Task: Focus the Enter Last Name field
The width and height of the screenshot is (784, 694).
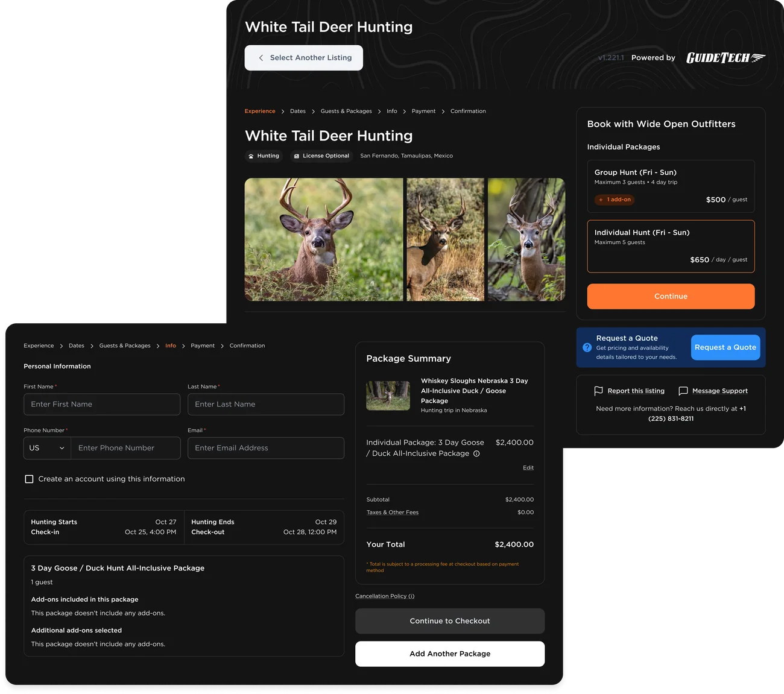Action: [266, 405]
